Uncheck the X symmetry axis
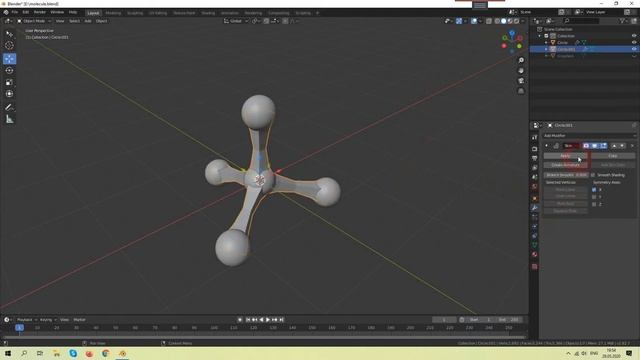 [x=594, y=190]
